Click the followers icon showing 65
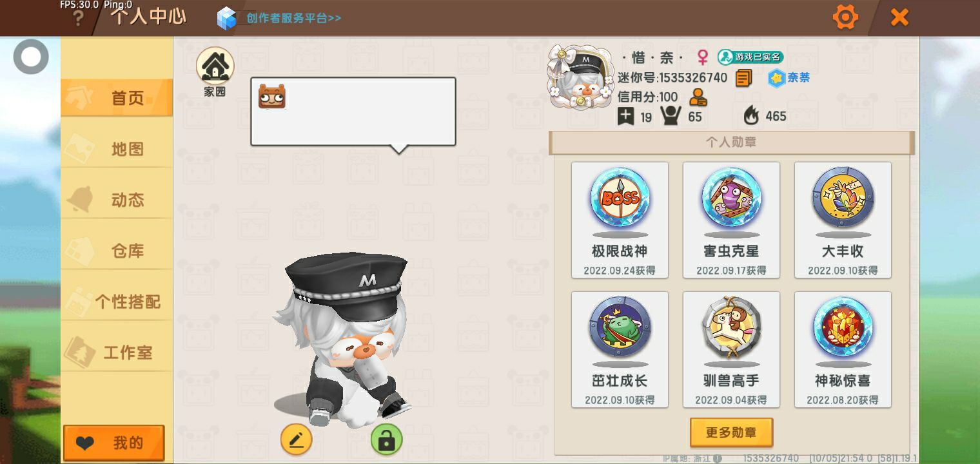The image size is (980, 464). click(x=671, y=116)
